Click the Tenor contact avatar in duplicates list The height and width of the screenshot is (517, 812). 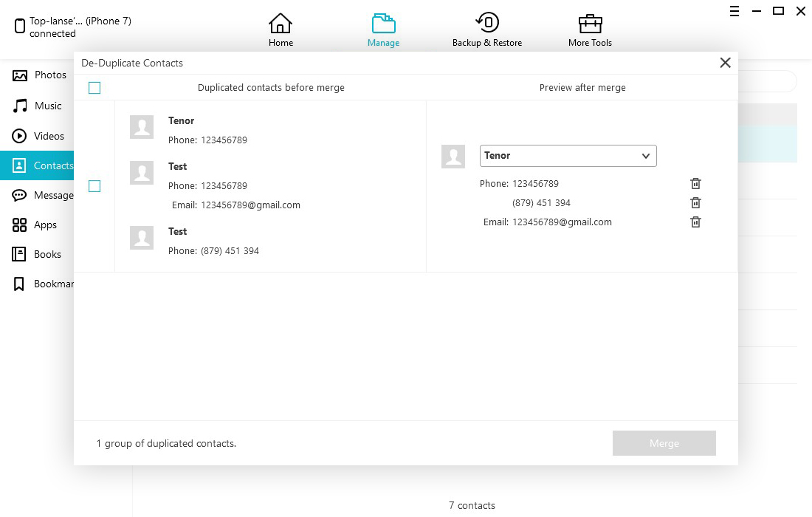142,127
